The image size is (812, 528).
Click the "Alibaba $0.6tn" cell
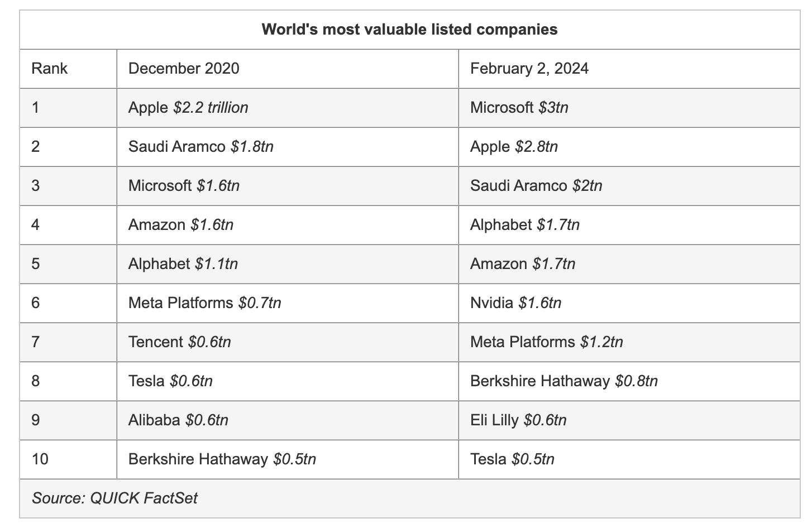click(x=178, y=420)
